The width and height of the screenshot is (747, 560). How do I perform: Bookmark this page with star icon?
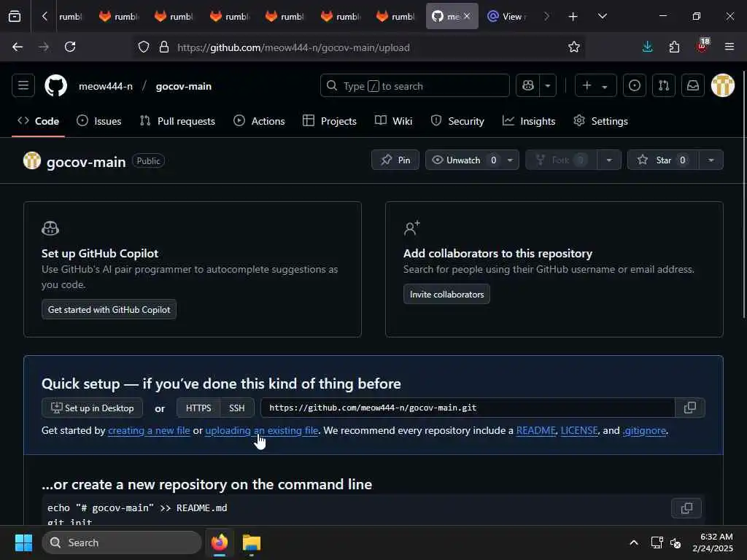(x=574, y=47)
